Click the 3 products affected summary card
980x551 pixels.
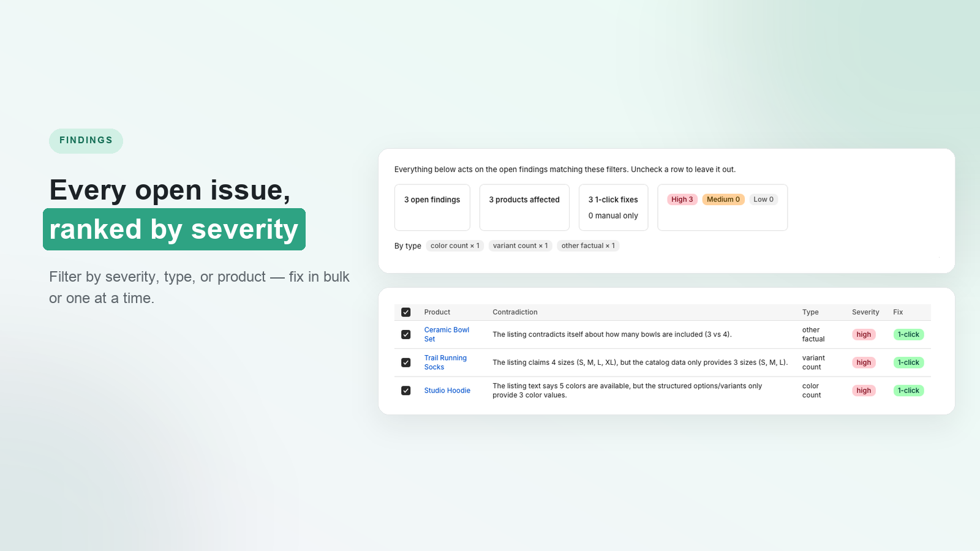click(x=524, y=208)
